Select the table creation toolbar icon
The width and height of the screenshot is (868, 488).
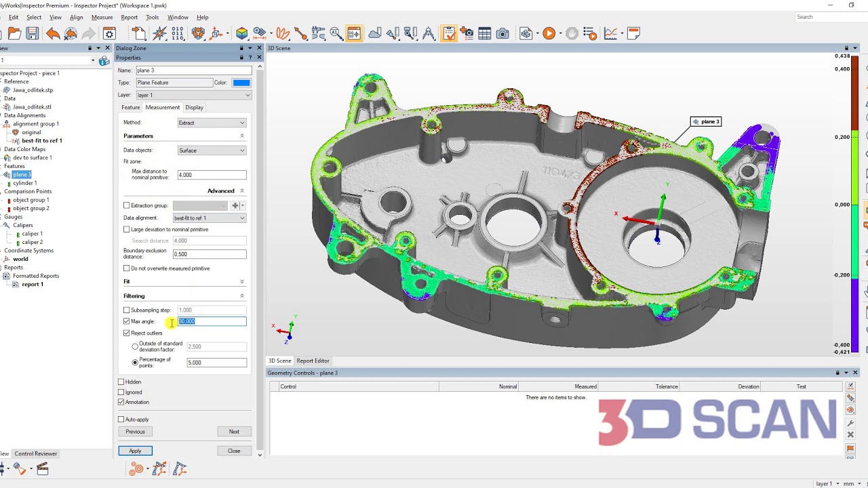click(486, 33)
